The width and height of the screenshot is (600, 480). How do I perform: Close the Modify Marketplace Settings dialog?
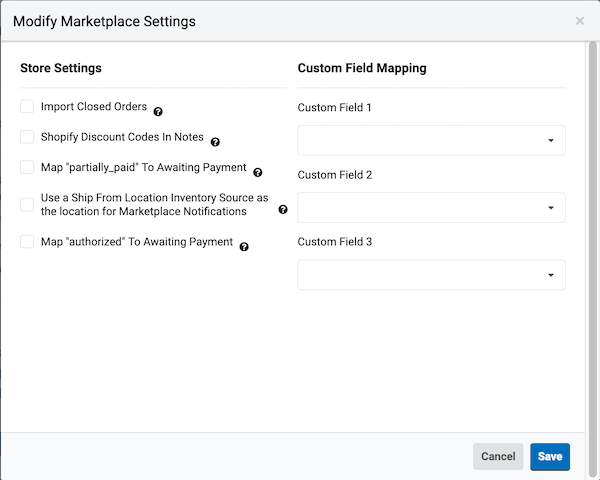(580, 21)
